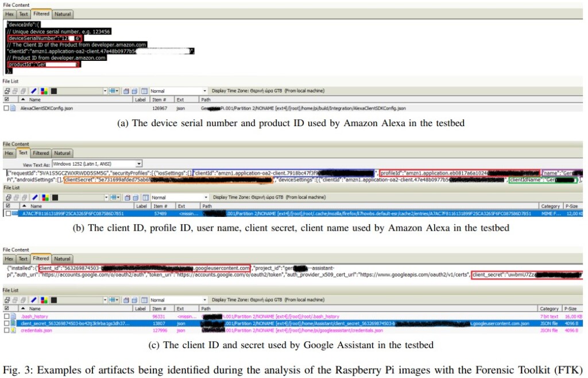The image size is (588, 378).
Task: Click the first calendar-style icon in panel (c) toolbar
Action: click(x=126, y=300)
